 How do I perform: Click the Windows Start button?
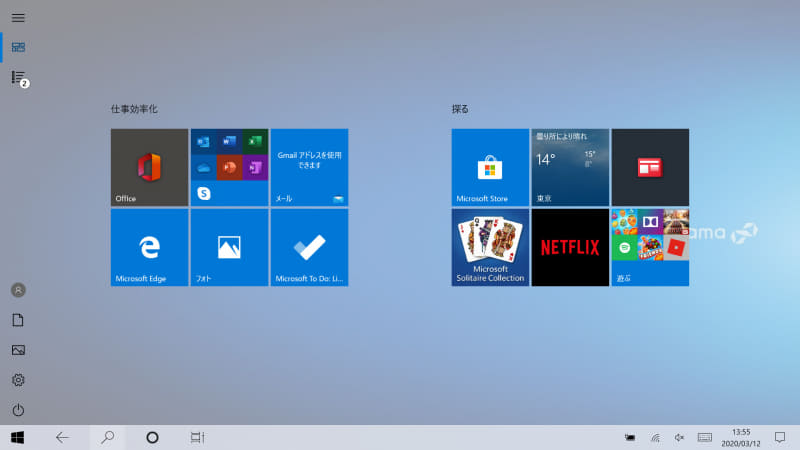[18, 438]
